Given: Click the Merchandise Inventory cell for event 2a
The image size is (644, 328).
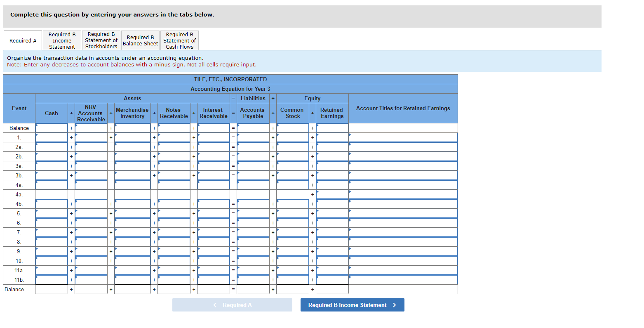Looking at the screenshot, I should point(132,147).
